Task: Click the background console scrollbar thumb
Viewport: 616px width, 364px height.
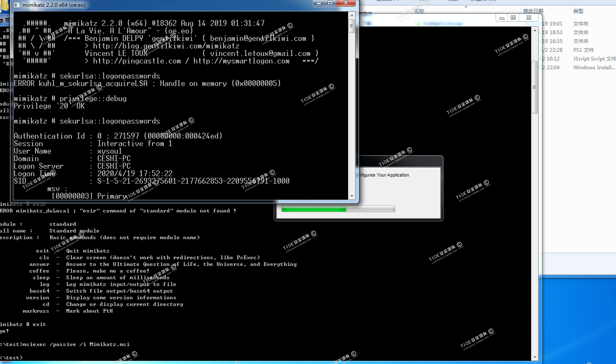Action: tap(535, 87)
